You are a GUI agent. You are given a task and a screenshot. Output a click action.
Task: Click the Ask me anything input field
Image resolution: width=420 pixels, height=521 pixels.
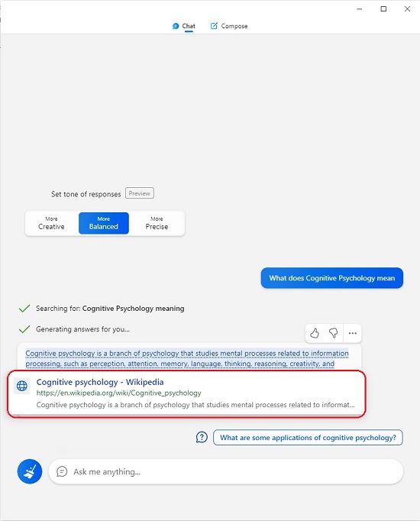[226, 471]
